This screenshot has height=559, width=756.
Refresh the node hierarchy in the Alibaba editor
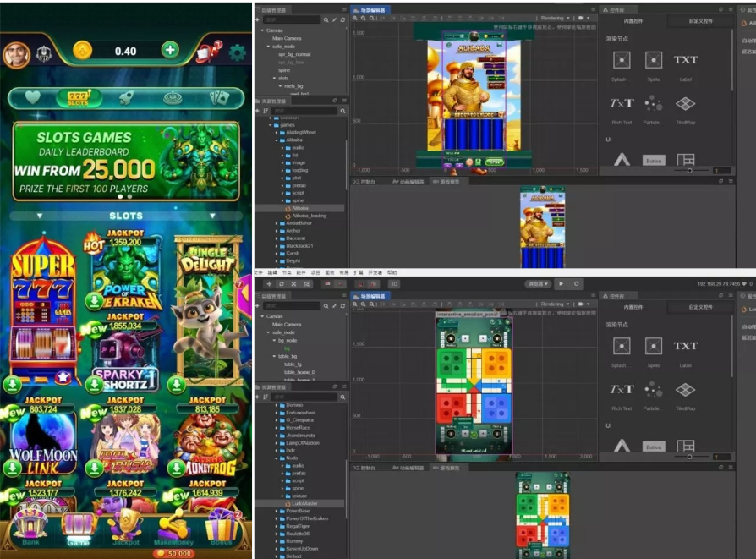click(x=342, y=19)
